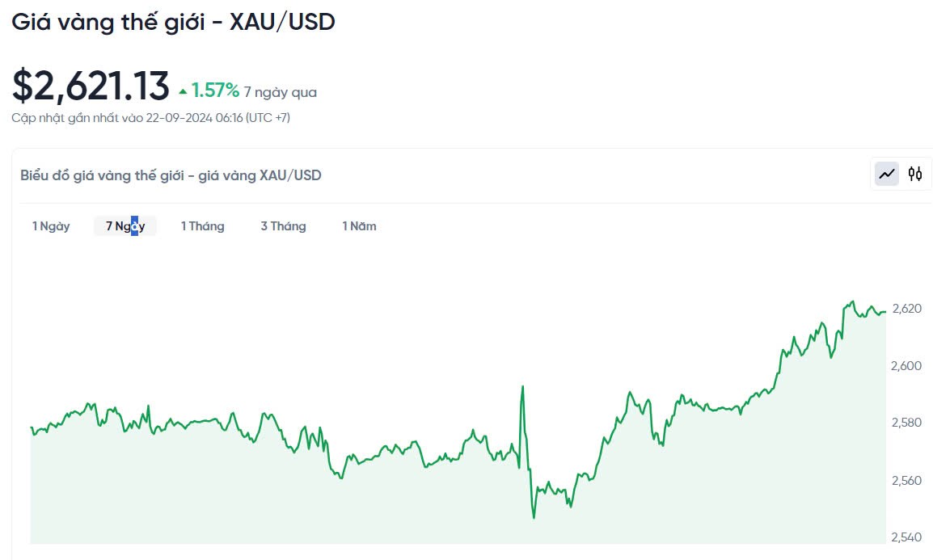This screenshot has height=560, width=933.
Task: Click the 2,560 axis label
Action: click(x=906, y=481)
